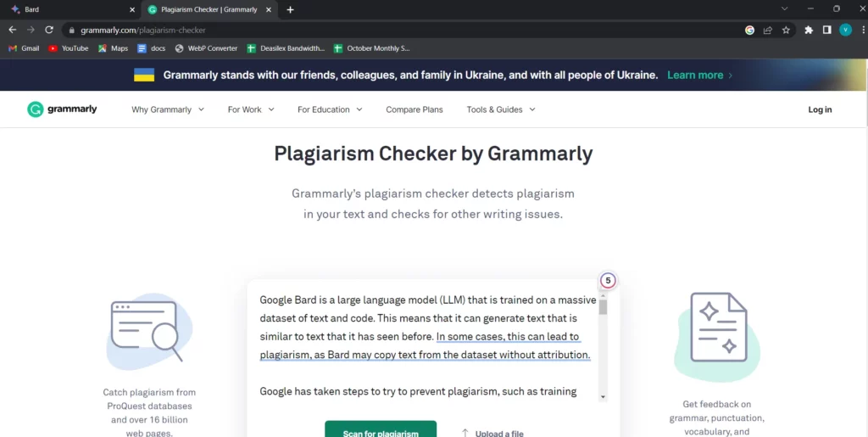Click Learn more in Ukraine banner
868x437 pixels.
[x=699, y=75]
